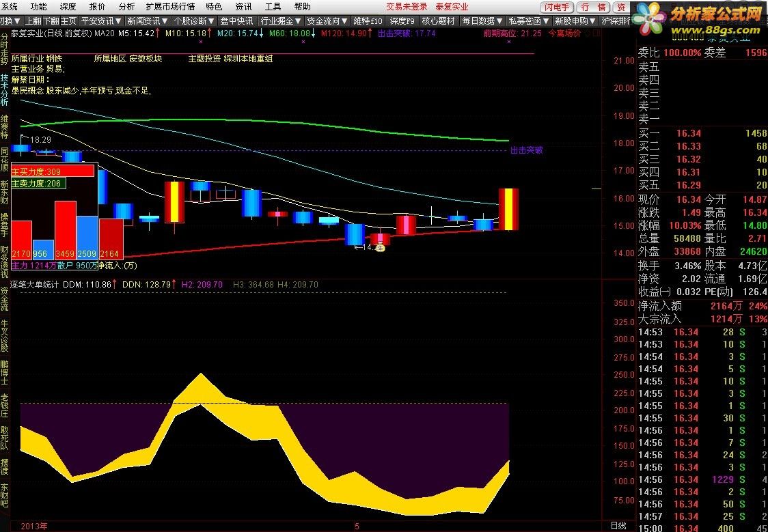Switch to the 鹏博士 side tab
The image size is (768, 532).
(x=4, y=372)
